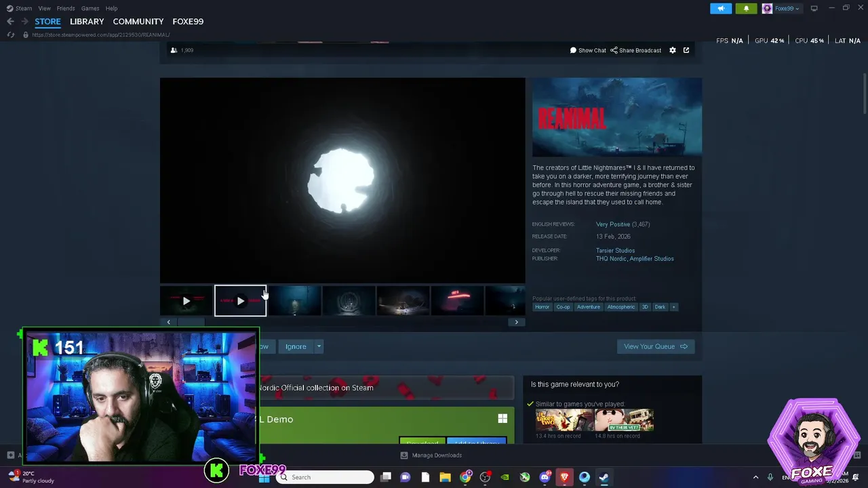868x488 pixels.
Task: Open RV There Yet similar game thumbnail
Action: 624,420
